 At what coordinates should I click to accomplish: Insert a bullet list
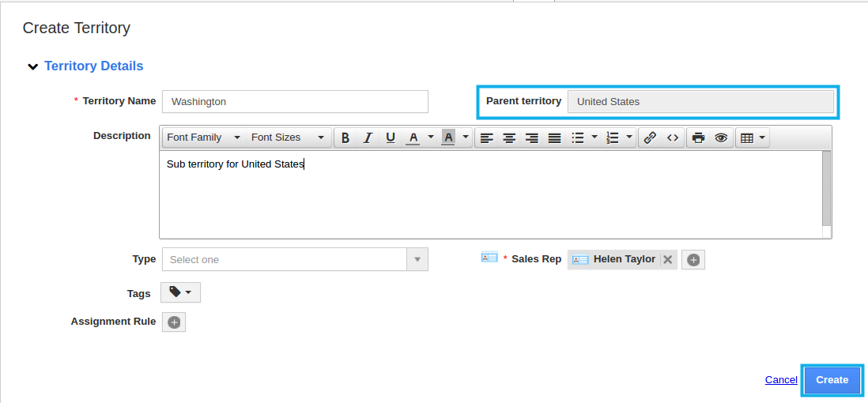(577, 137)
